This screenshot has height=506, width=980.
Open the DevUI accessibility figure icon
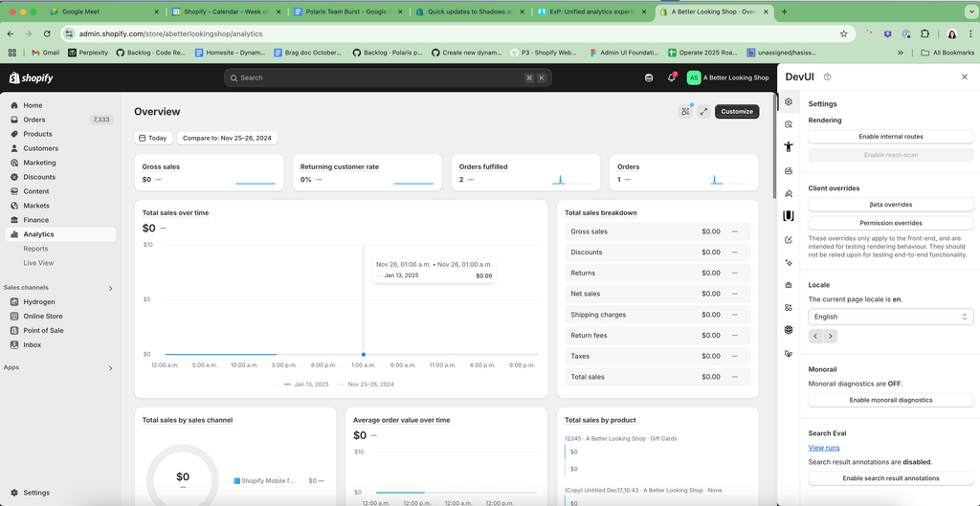[789, 147]
